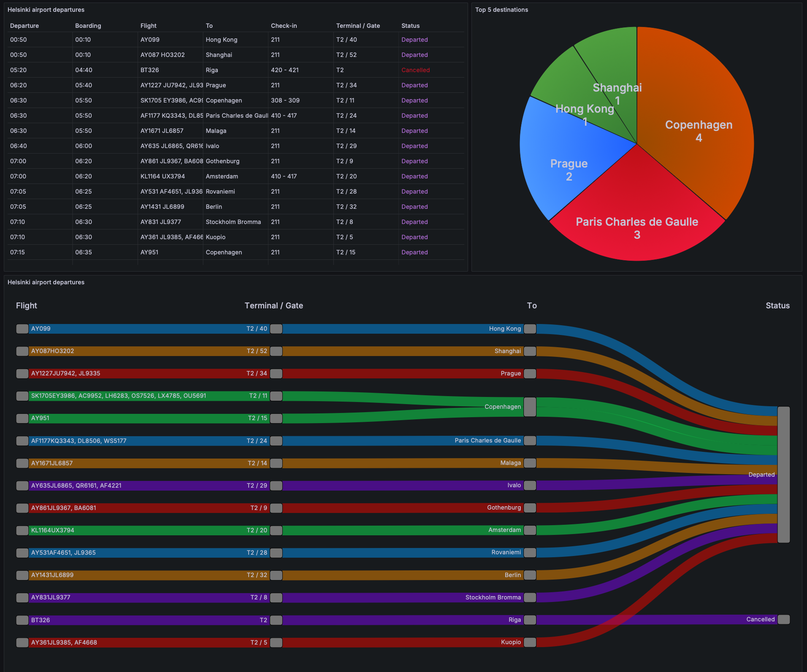This screenshot has height=672, width=807.
Task: Click the Riga destination node in the Sankey
Action: 530,620
